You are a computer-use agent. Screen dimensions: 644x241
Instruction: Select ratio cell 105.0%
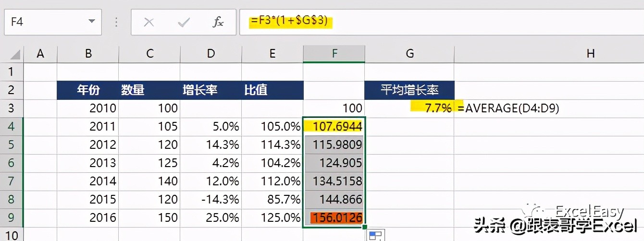click(x=272, y=126)
